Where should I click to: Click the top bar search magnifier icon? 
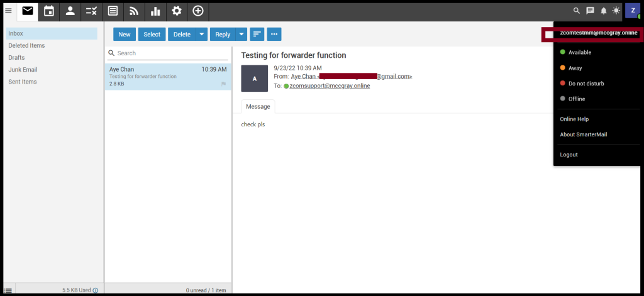(577, 11)
